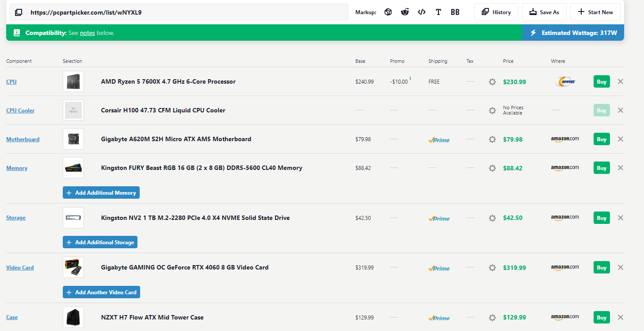Open the NZXT H7 Flow product page
Screen dimensions: 644x331
click(152, 317)
